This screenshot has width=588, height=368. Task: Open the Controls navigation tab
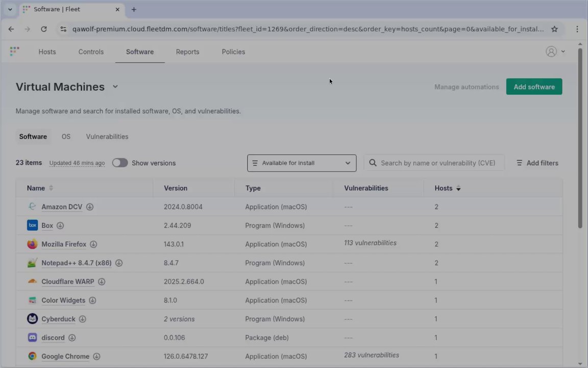91,52
